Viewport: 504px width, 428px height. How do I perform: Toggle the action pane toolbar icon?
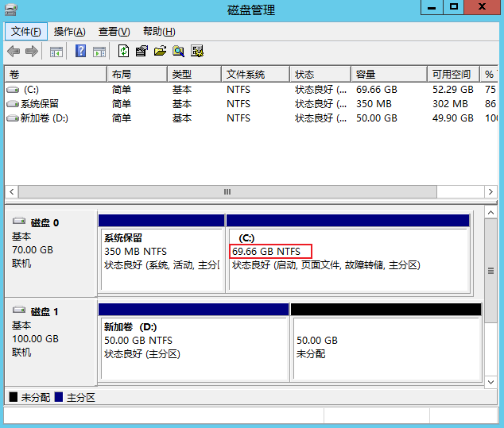(x=99, y=52)
